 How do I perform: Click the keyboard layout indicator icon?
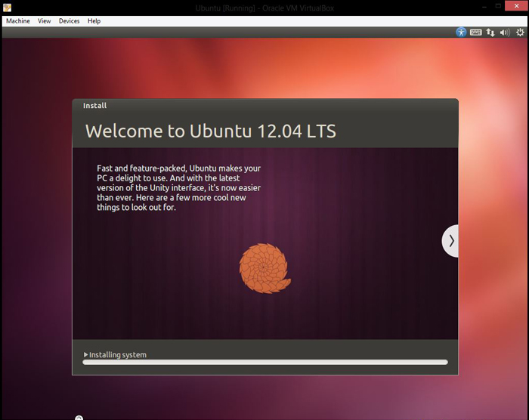(x=475, y=32)
